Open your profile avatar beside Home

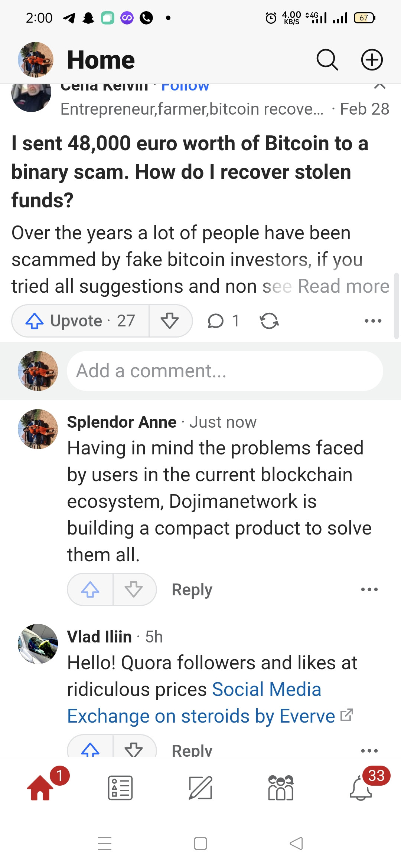point(36,60)
